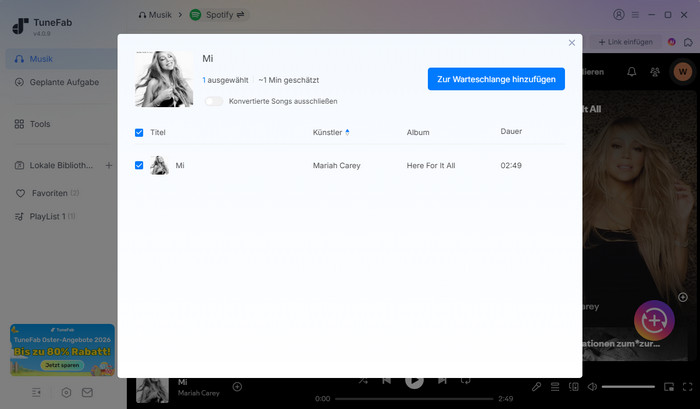Click the settings gear icon in sidebar footer
Viewport: 700px width, 409px height.
coord(66,392)
